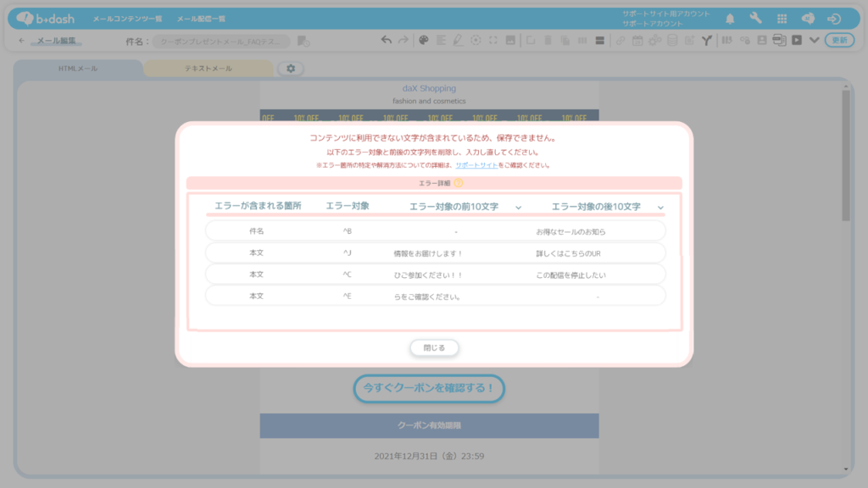The height and width of the screenshot is (488, 868).
Task: Expand the 'エラー対象の前10文字' column chevron
Action: pos(519,208)
